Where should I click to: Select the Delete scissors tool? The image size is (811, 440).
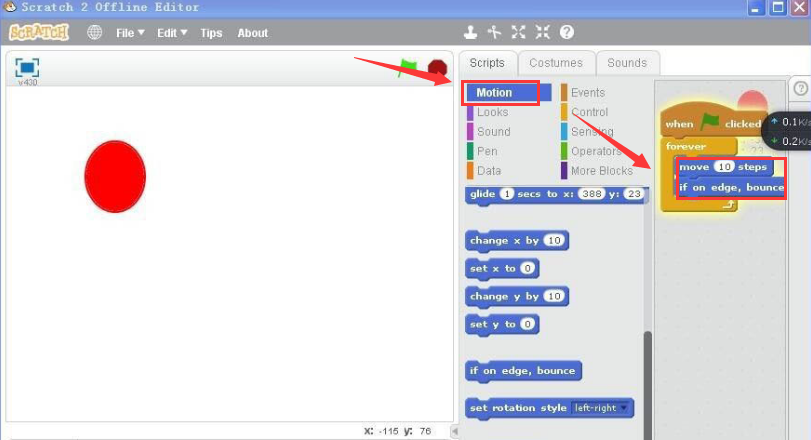[494, 32]
